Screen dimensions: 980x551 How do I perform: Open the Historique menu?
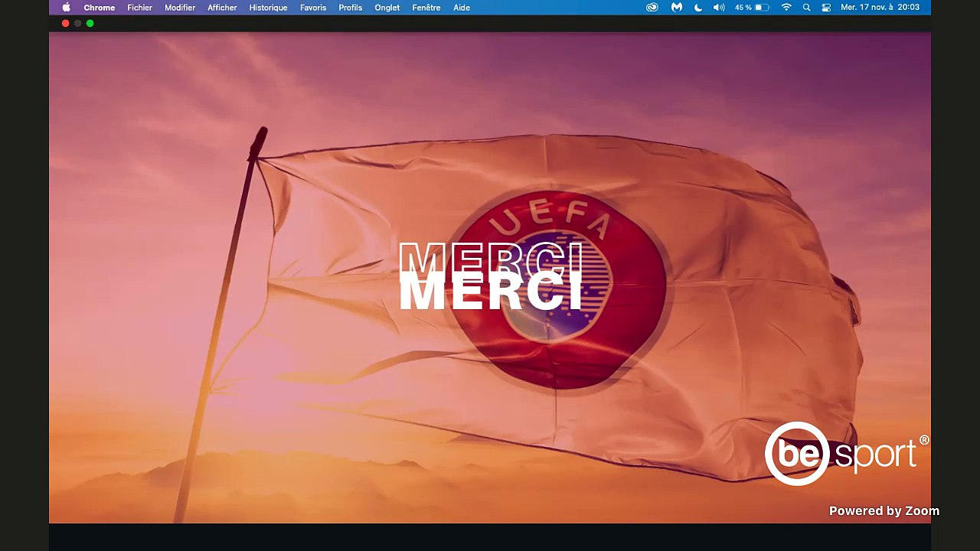[x=268, y=8]
